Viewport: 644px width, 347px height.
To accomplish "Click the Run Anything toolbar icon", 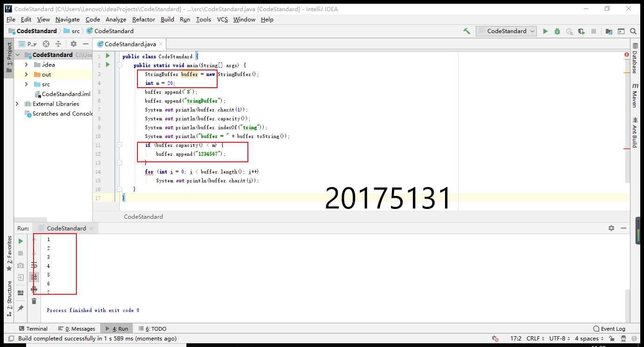I will pos(621,31).
